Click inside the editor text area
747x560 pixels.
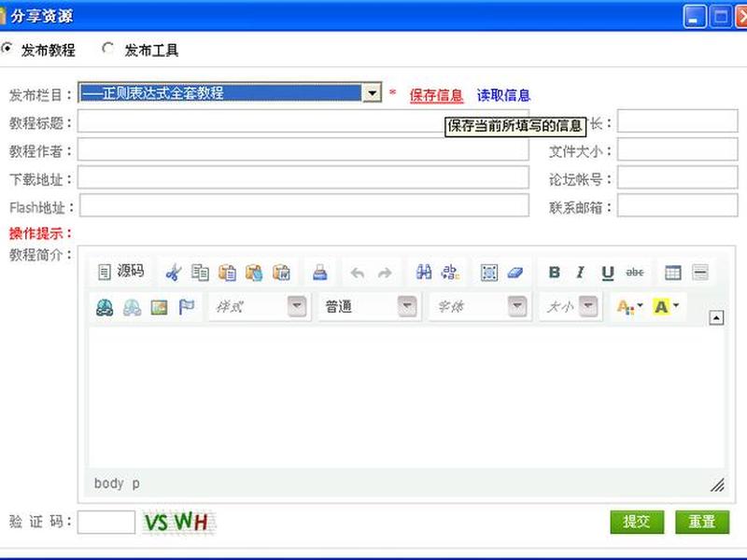[x=406, y=398]
